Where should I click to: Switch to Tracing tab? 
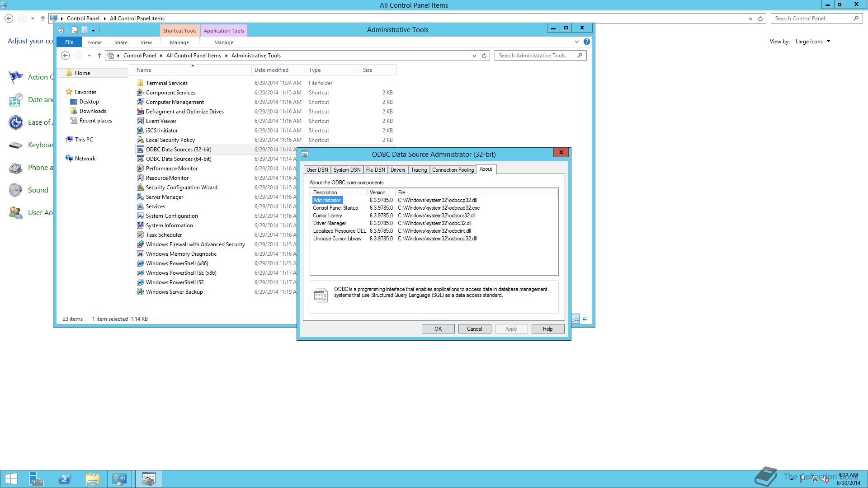click(419, 169)
